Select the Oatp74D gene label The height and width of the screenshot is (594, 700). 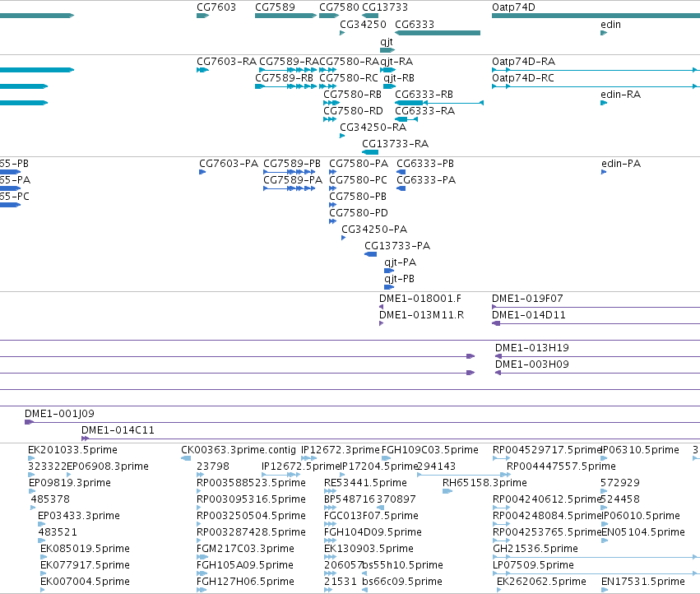tap(513, 7)
